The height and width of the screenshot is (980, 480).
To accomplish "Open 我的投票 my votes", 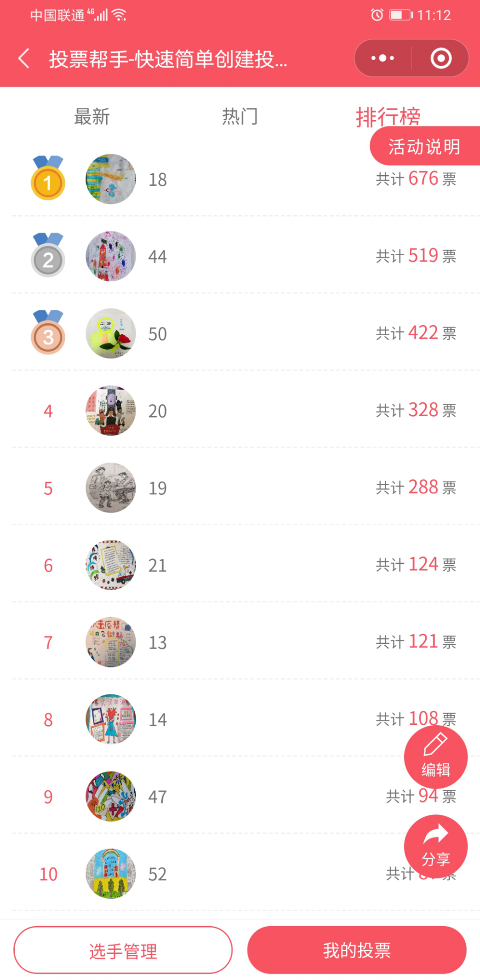I will click(357, 950).
